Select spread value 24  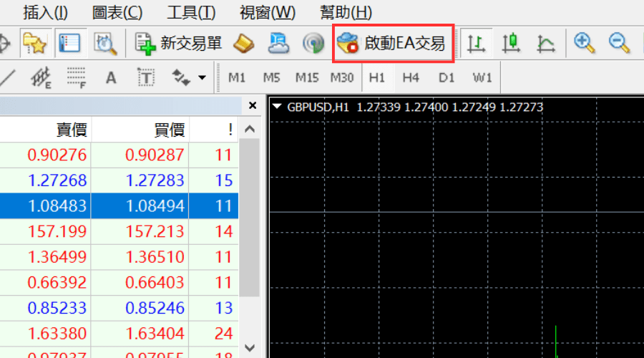tap(223, 334)
